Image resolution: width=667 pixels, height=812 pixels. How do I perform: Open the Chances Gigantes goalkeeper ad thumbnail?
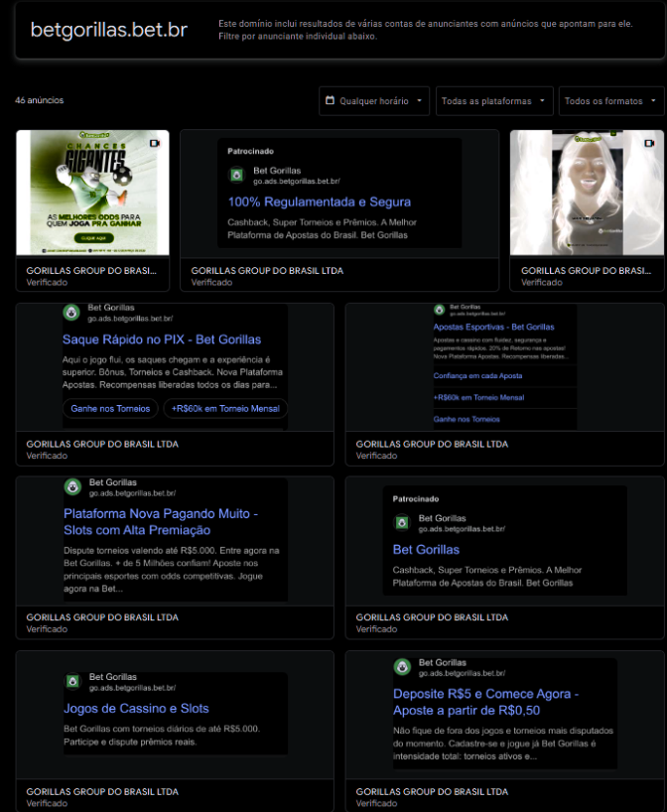[x=92, y=194]
